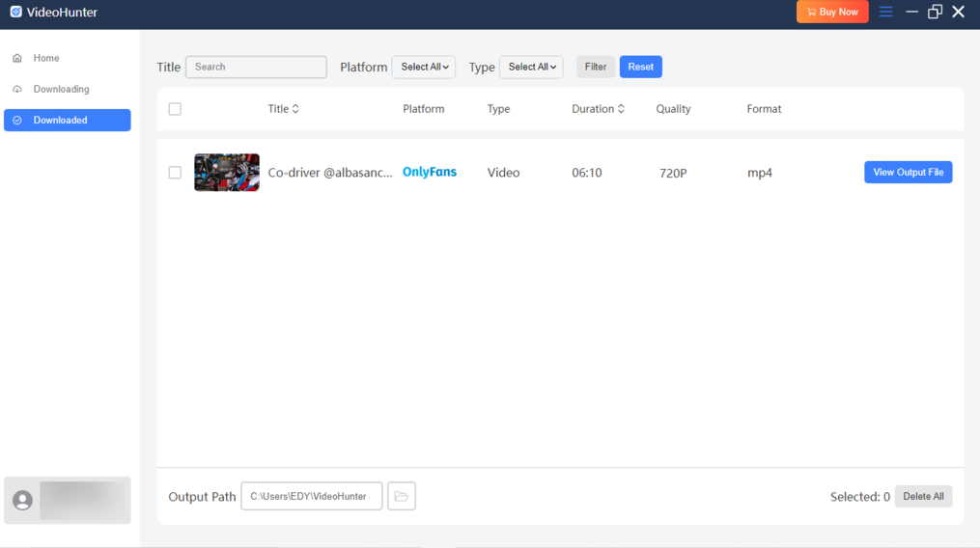The image size is (980, 548).
Task: Click the user account avatar icon
Action: click(x=22, y=501)
